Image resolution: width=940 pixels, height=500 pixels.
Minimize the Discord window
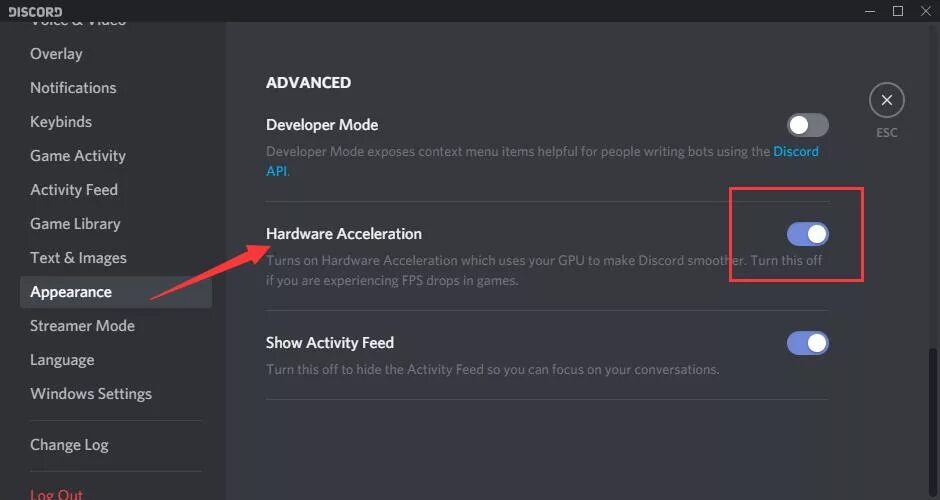coord(870,11)
